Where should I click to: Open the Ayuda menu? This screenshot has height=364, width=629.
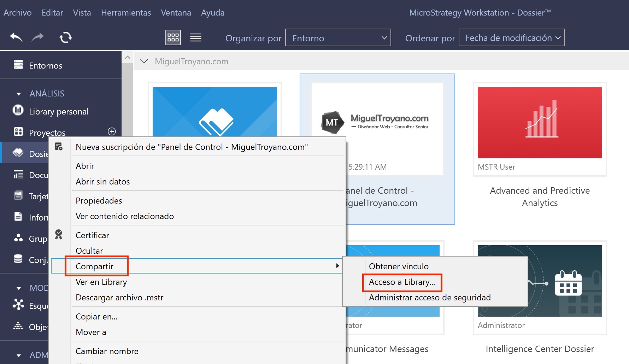coord(213,13)
